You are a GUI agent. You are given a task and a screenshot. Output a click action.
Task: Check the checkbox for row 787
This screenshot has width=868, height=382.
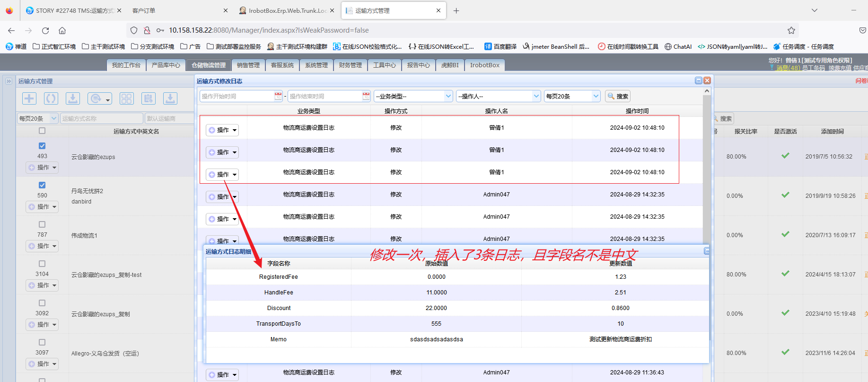coord(42,224)
